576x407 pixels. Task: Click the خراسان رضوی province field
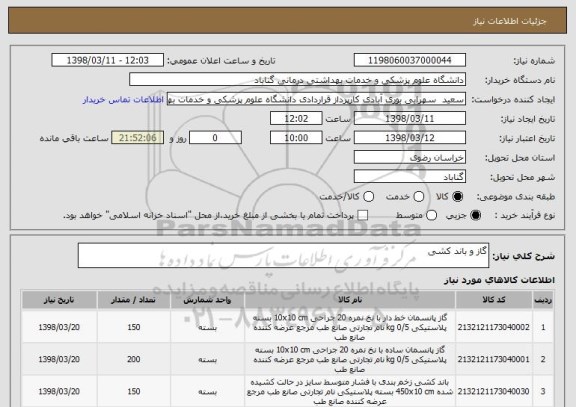coord(410,157)
